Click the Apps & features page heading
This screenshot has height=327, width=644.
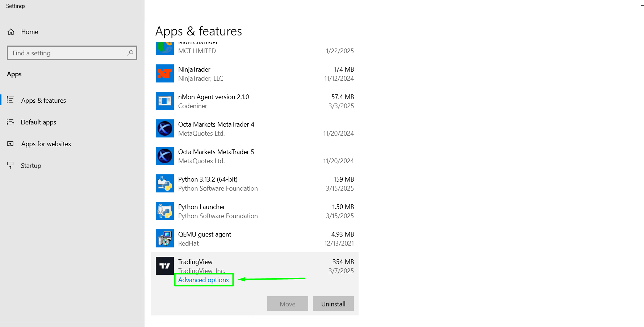click(x=198, y=31)
